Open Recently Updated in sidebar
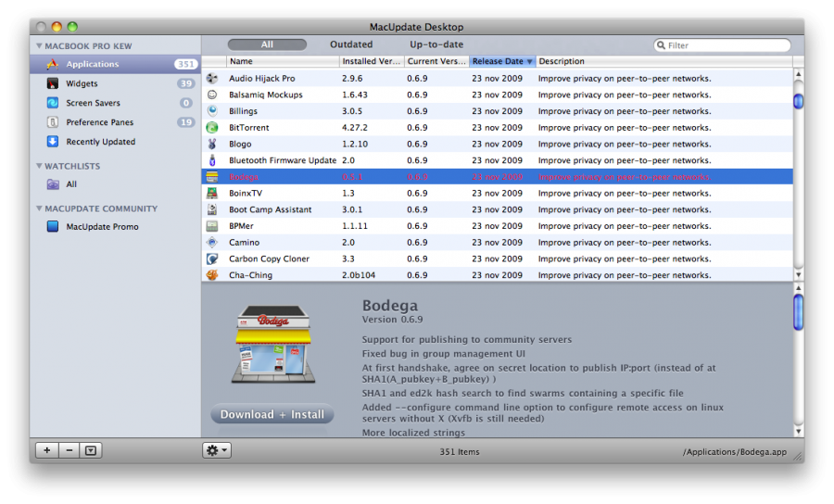This screenshot has width=834, height=504. pos(116,142)
